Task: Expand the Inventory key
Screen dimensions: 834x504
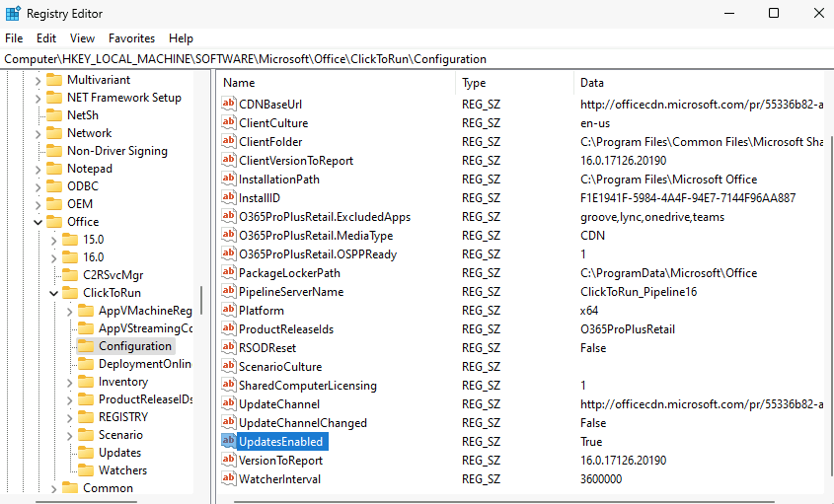Action: point(70,383)
